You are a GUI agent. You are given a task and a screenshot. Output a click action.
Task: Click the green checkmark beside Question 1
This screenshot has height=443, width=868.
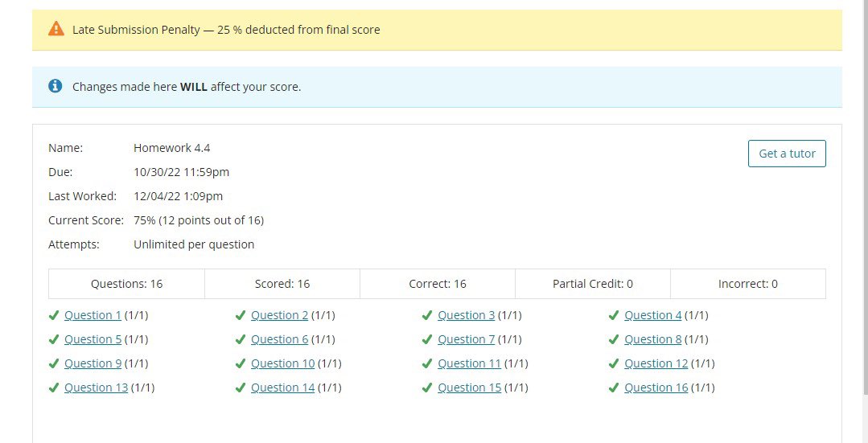click(x=54, y=315)
